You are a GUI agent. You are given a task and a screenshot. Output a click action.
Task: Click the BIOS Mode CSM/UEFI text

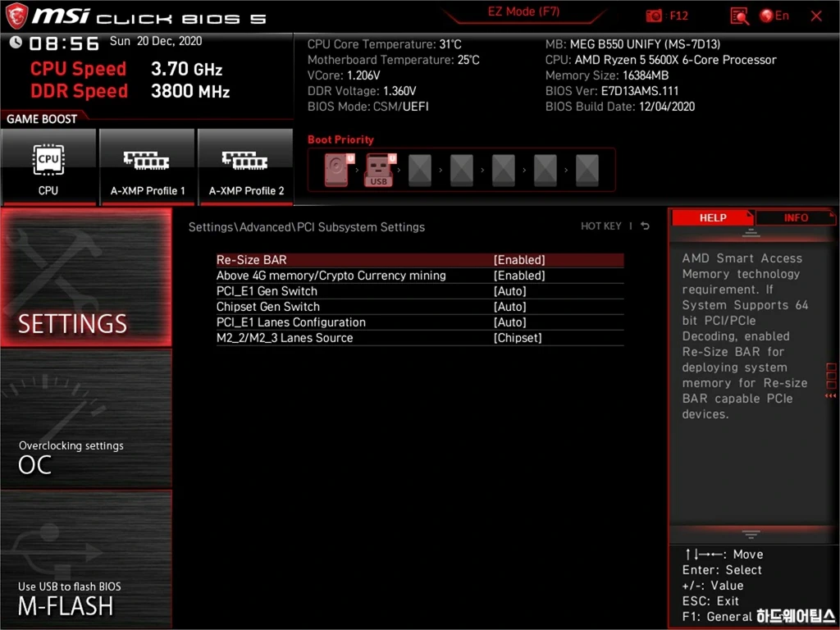pos(368,107)
